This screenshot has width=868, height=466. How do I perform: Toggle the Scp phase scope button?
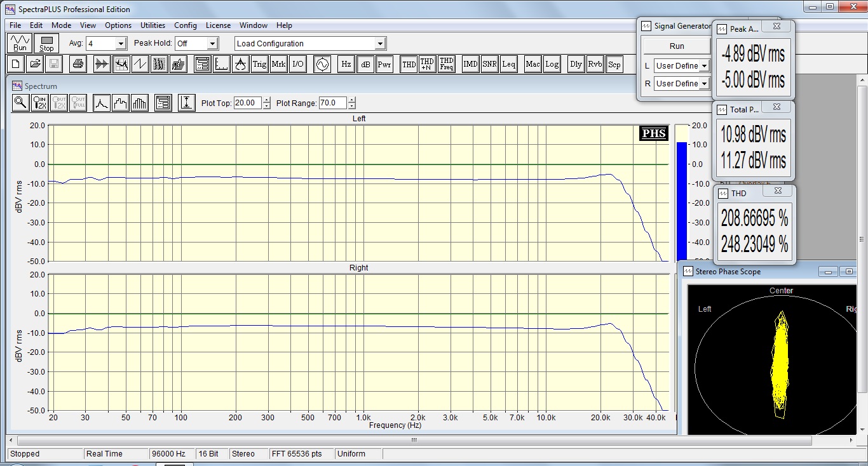(x=614, y=64)
